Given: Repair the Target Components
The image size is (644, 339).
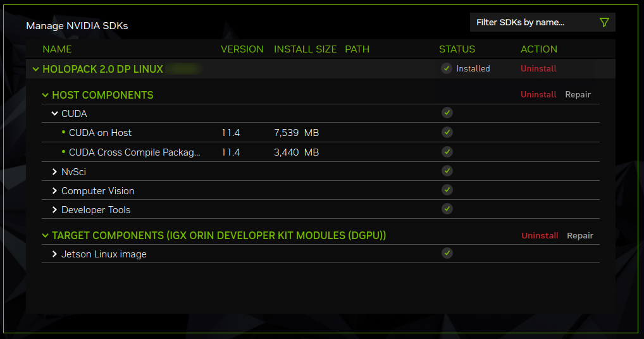Looking at the screenshot, I should pyautogui.click(x=580, y=236).
